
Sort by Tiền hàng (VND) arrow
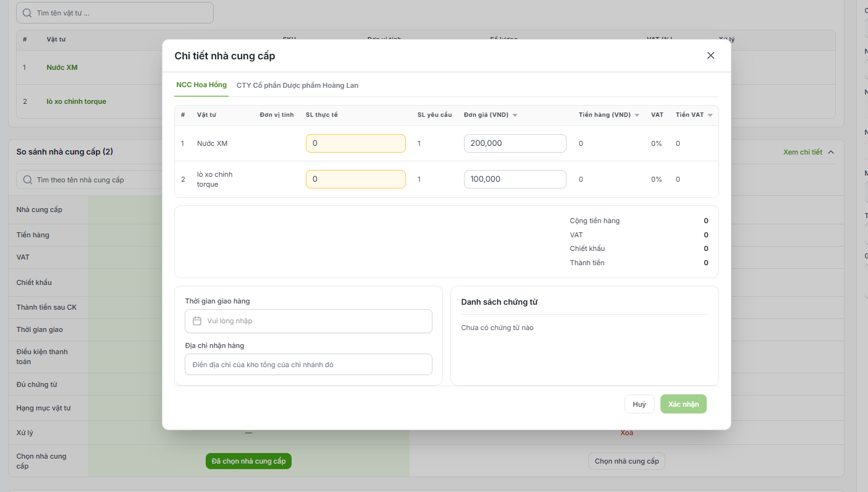[637, 115]
